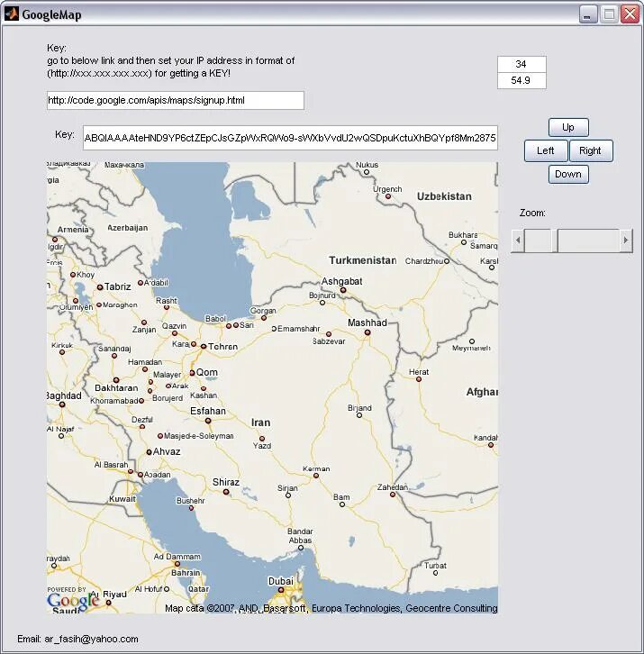644x654 pixels.
Task: Click the Rasht city marker
Action: point(167,307)
